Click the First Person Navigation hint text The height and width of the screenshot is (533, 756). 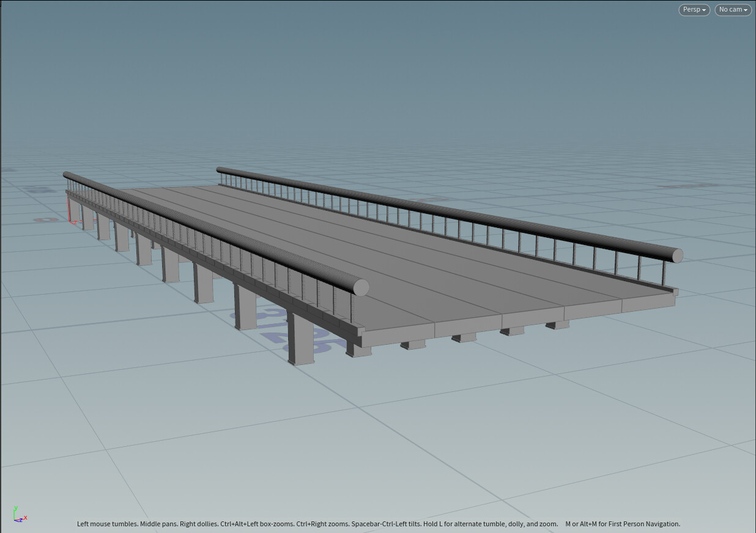(x=623, y=524)
